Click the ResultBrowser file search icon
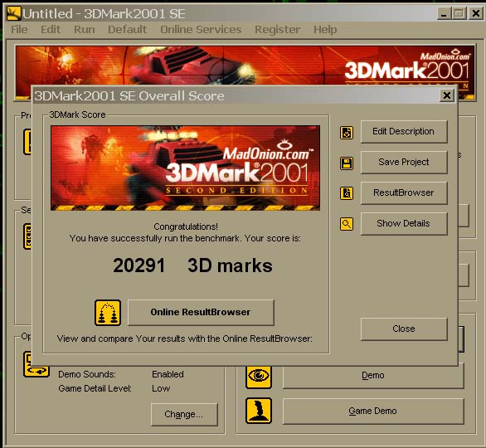The image size is (486, 448). (347, 193)
